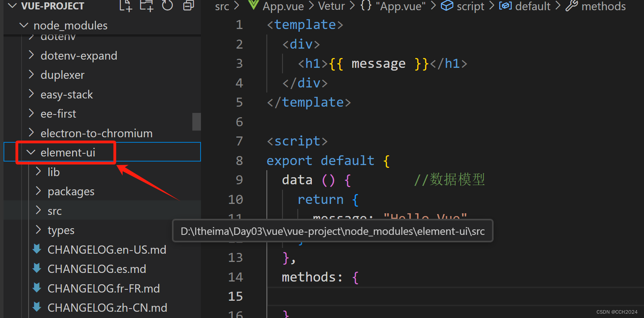This screenshot has height=318, width=644.
Task: Click the methods breadcrumb segment
Action: click(x=604, y=6)
